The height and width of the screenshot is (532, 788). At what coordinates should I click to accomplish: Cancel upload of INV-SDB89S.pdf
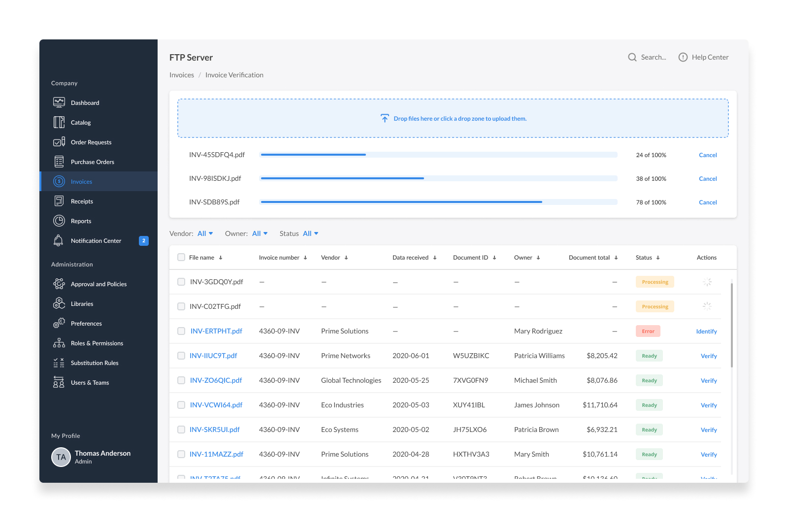click(708, 202)
